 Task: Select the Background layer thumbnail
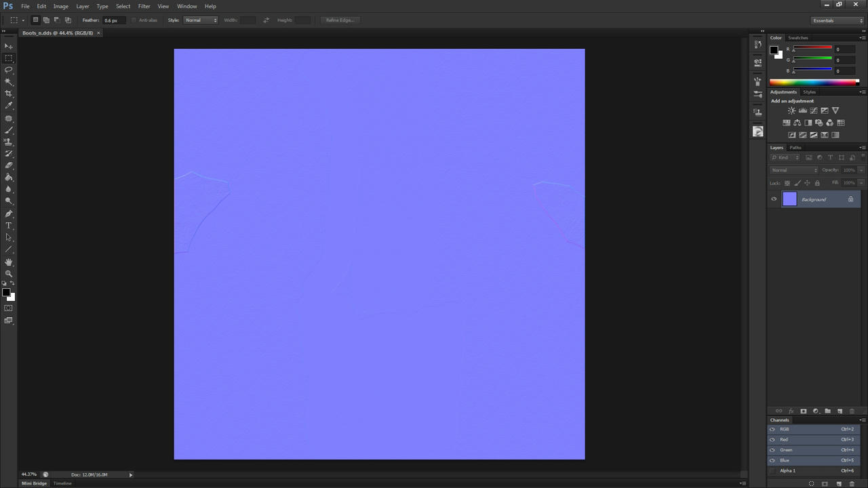(x=789, y=199)
